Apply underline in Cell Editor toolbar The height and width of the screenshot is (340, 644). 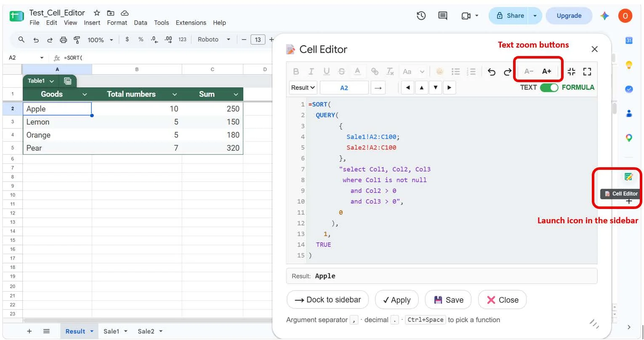(326, 72)
